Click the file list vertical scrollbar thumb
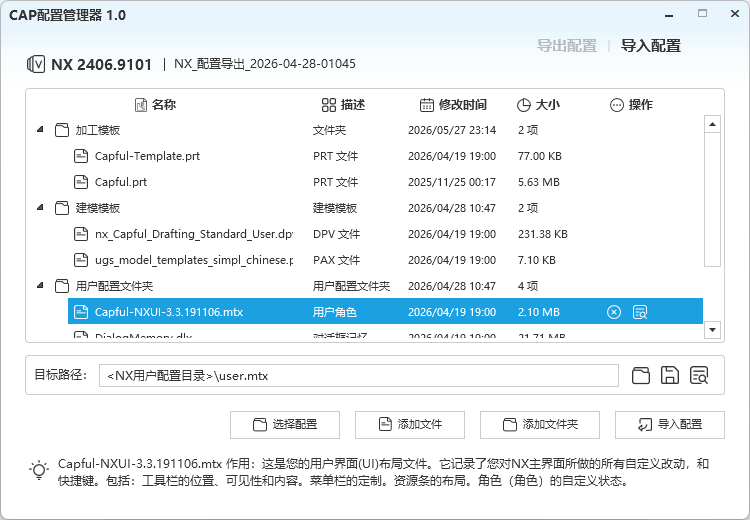The height and width of the screenshot is (520, 750). [712, 199]
